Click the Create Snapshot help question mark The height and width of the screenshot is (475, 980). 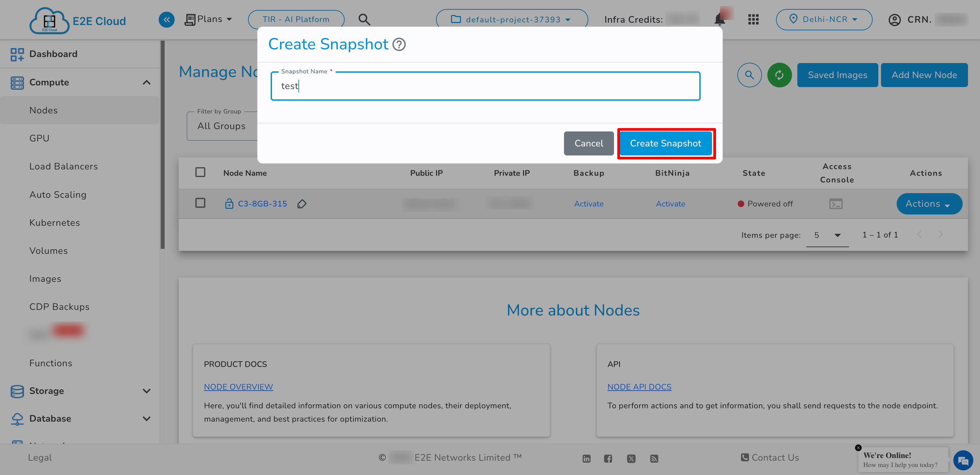[399, 45]
